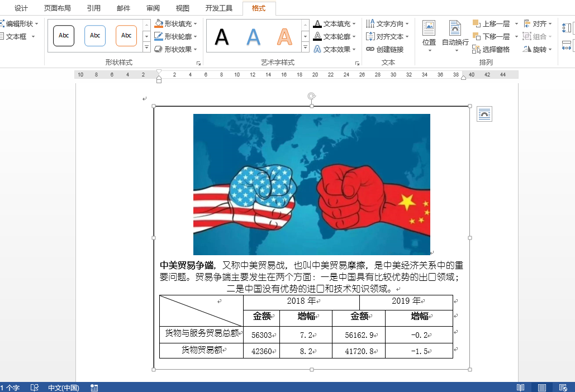This screenshot has width=575, height=392.
Task: Click the 文本轮廓 text outline icon
Action: click(317, 36)
